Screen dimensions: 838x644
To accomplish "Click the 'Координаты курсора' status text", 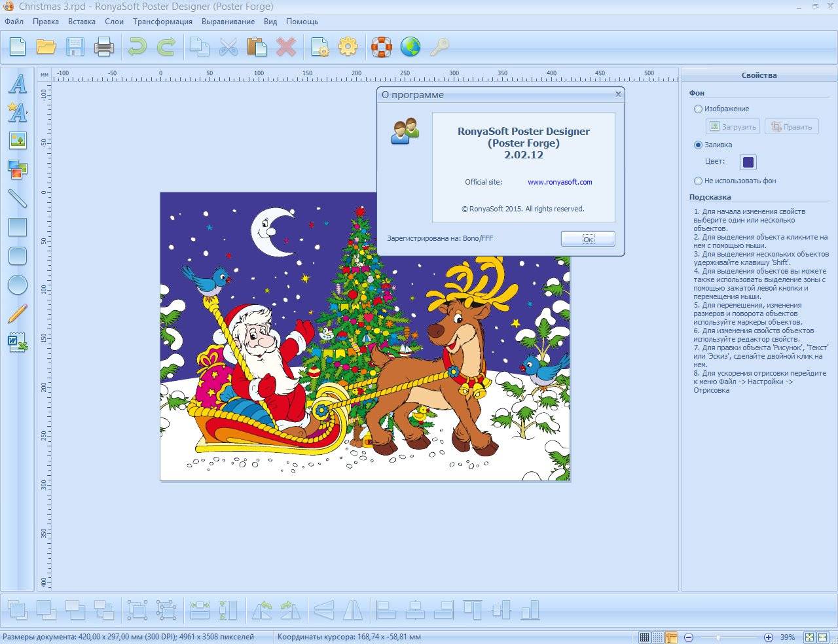I will pos(349,637).
